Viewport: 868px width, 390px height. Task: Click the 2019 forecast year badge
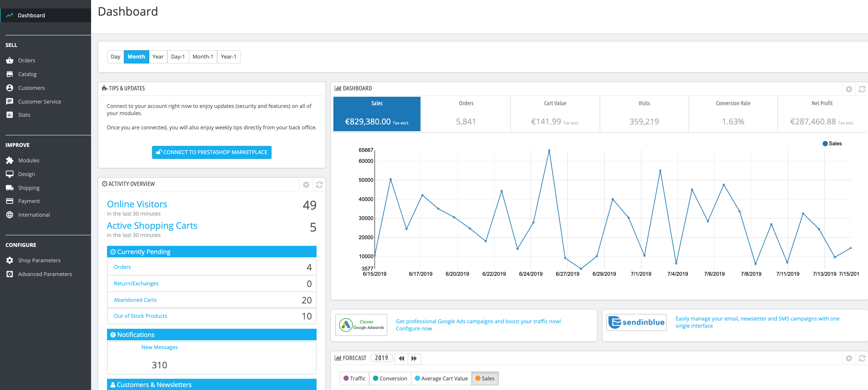coord(381,358)
